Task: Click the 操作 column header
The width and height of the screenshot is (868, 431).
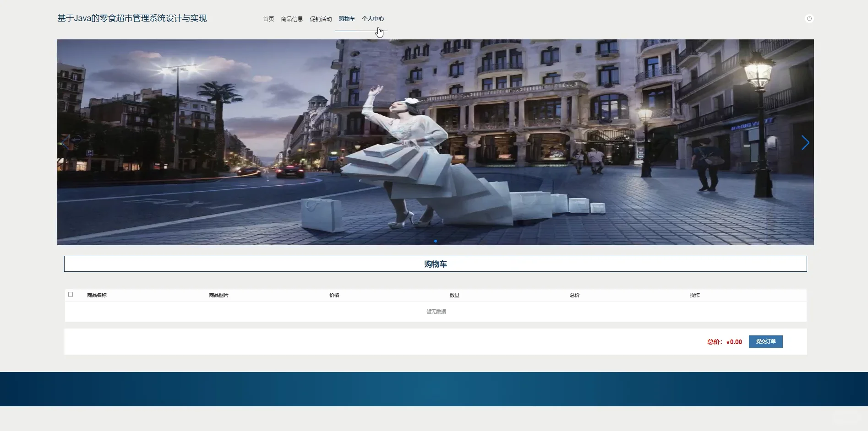Action: point(695,295)
